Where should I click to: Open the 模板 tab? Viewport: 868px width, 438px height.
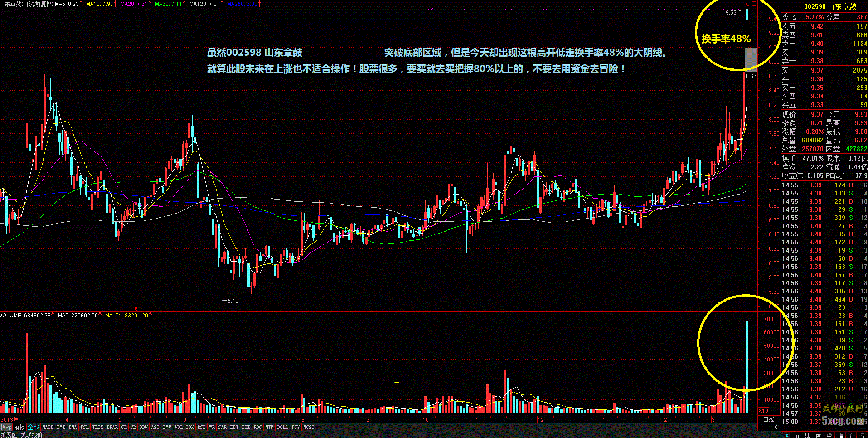click(19, 427)
